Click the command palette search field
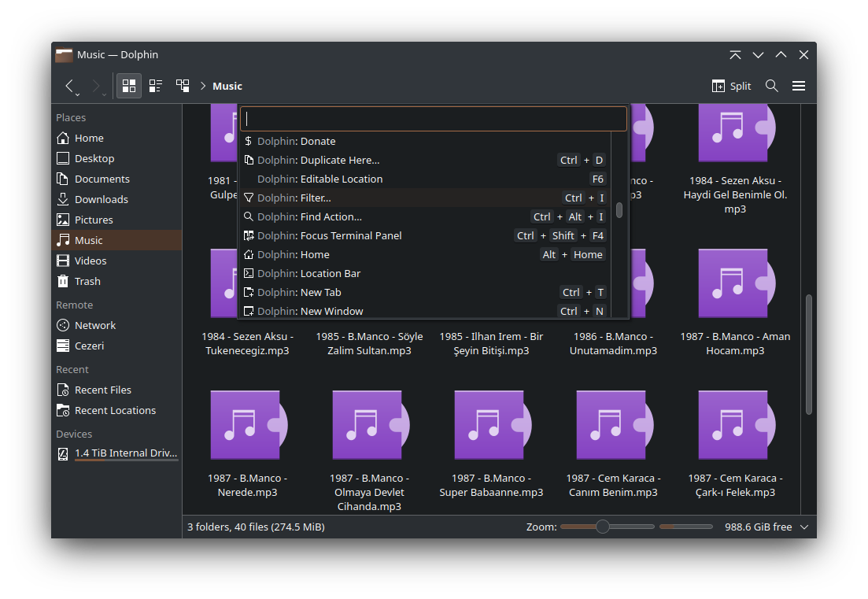Screen dimensions: 868x599 (x=434, y=119)
